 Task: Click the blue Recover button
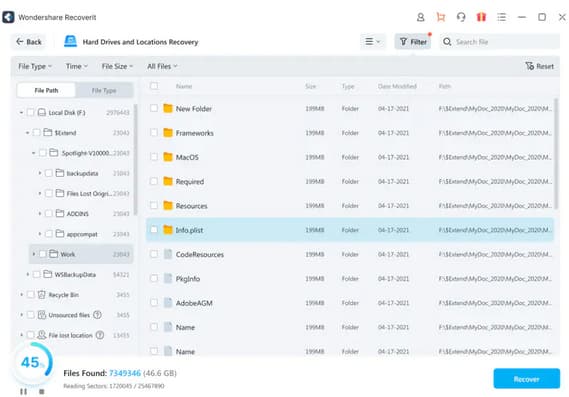point(527,379)
